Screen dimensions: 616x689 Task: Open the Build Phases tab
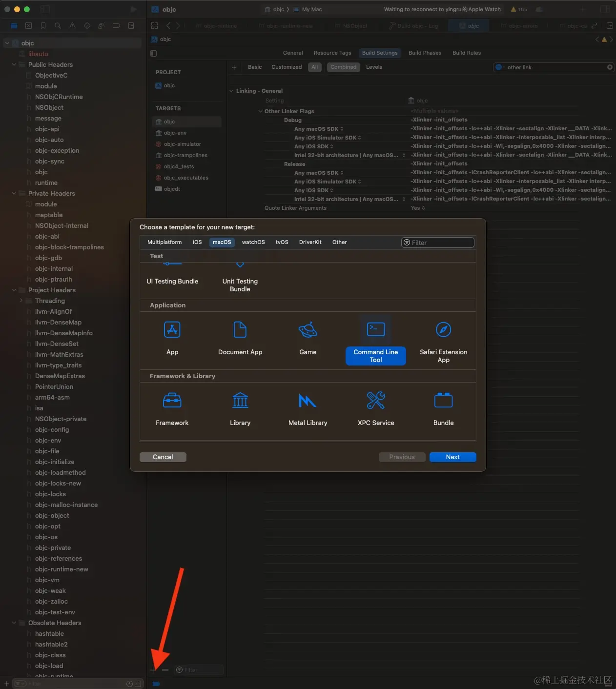(x=425, y=53)
